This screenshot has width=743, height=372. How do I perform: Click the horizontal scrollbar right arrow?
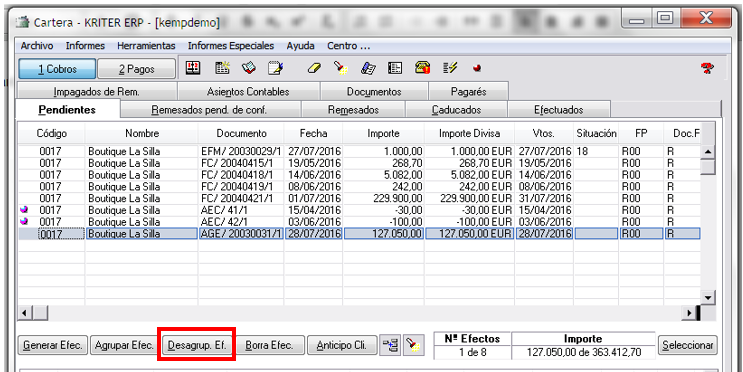click(x=689, y=313)
